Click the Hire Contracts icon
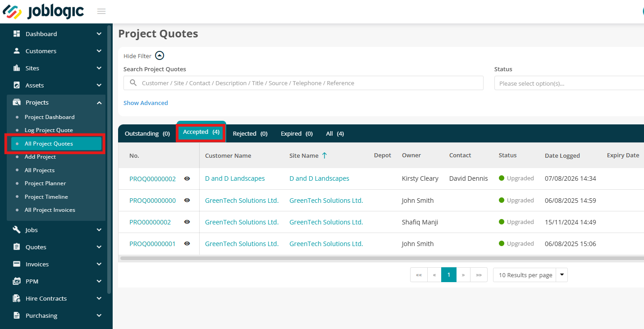The image size is (644, 329). (17, 298)
